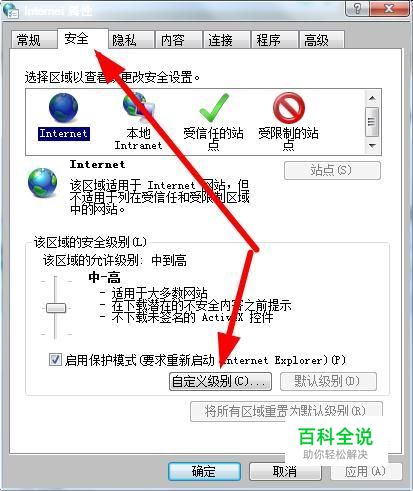Toggle 启用保护模式 checkbox
The height and width of the screenshot is (491, 413).
click(55, 360)
